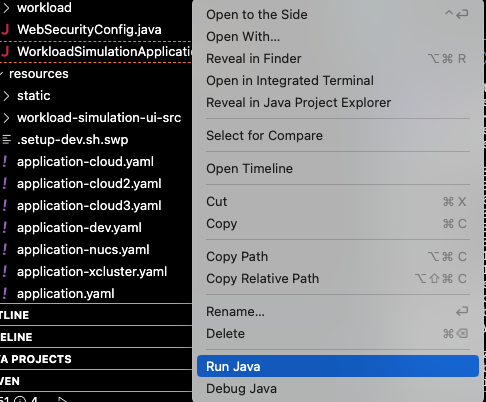The image size is (486, 402).
Task: Choose Open to the Side
Action: [x=338, y=15]
